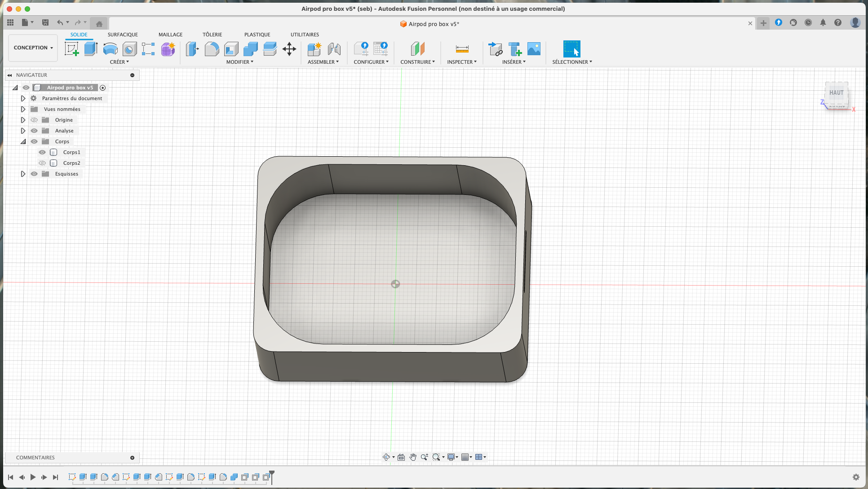Toggle visibility of Corps folder
Screen dimensions: 868x489
click(x=34, y=141)
